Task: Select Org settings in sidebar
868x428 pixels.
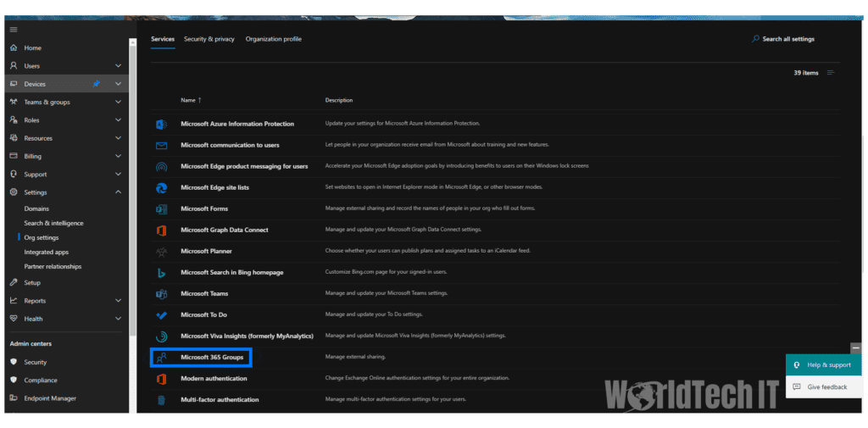Action: 42,237
